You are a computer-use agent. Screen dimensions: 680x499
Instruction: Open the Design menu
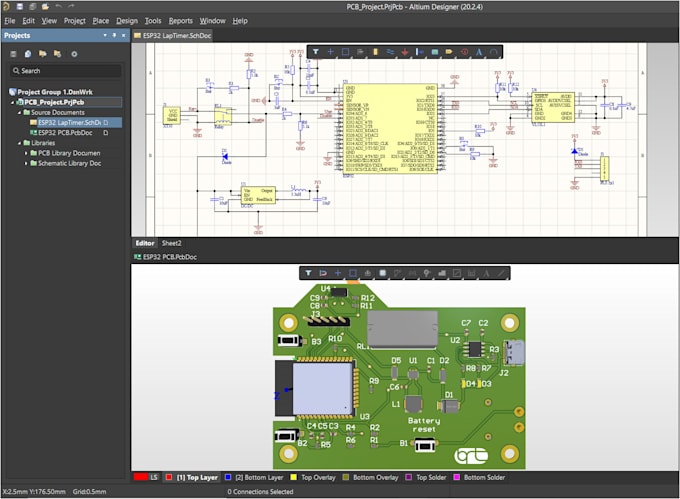[127, 21]
